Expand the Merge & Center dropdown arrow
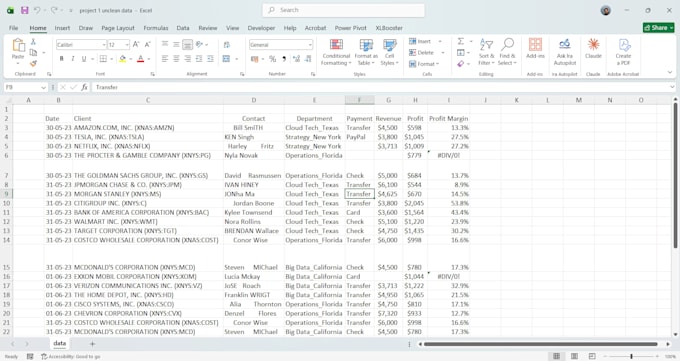Image resolution: width=680 pixels, height=361 pixels. (x=237, y=59)
